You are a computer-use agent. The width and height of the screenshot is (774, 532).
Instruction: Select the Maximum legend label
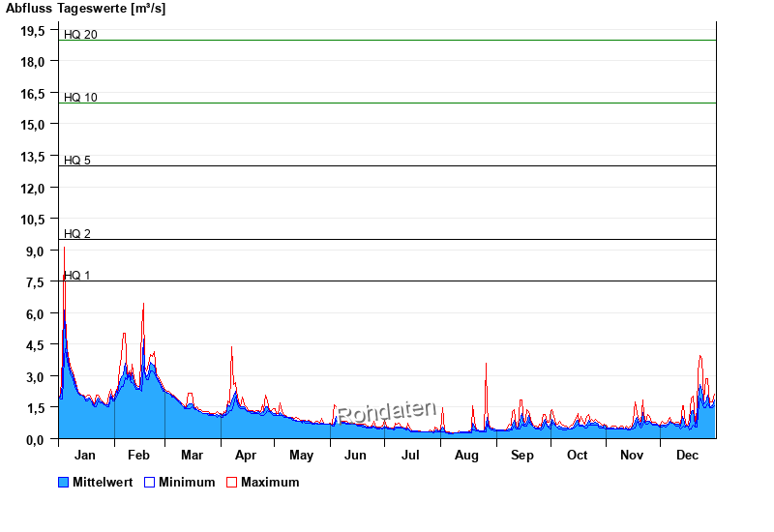pyautogui.click(x=270, y=482)
